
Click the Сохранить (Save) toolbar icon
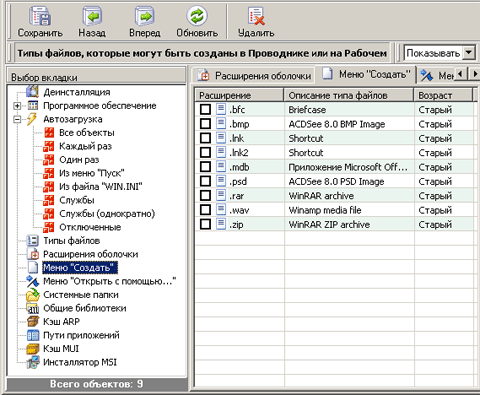(x=40, y=16)
